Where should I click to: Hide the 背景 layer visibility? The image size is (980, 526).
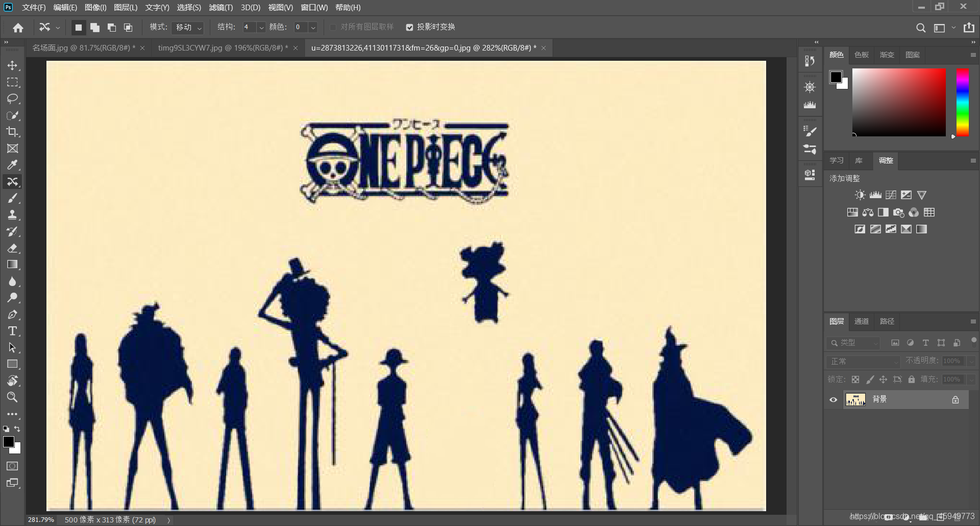pos(834,399)
